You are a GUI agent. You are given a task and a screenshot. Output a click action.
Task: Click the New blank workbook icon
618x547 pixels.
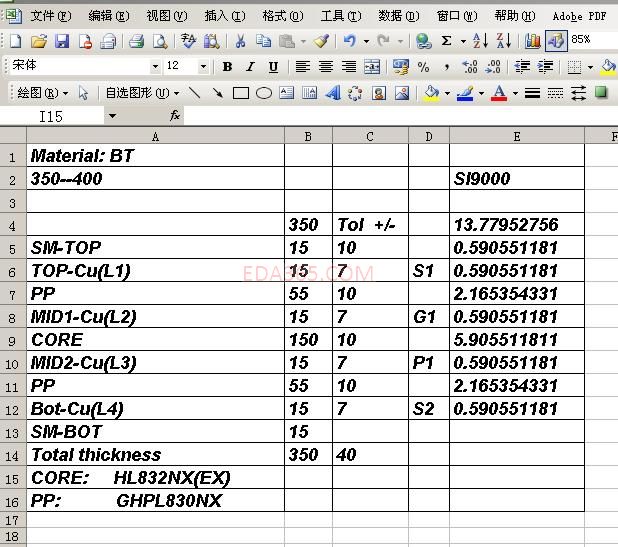pos(15,41)
